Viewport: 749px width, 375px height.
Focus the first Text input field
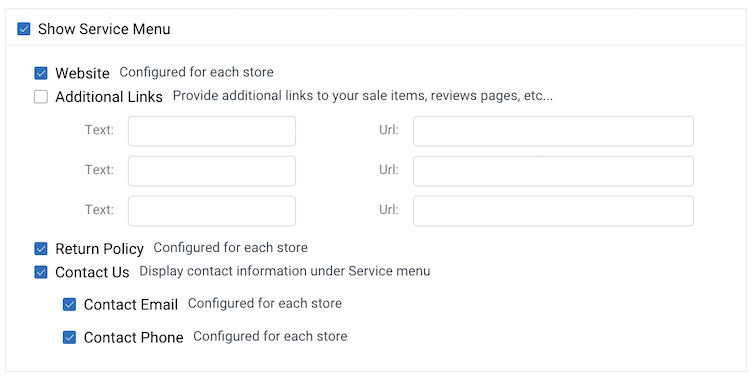pyautogui.click(x=212, y=131)
